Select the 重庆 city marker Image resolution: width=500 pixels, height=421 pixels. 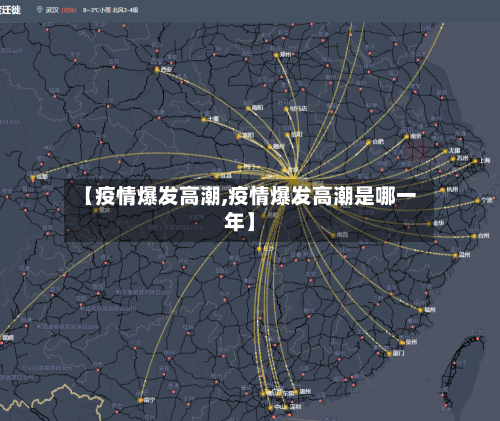(x=96, y=211)
